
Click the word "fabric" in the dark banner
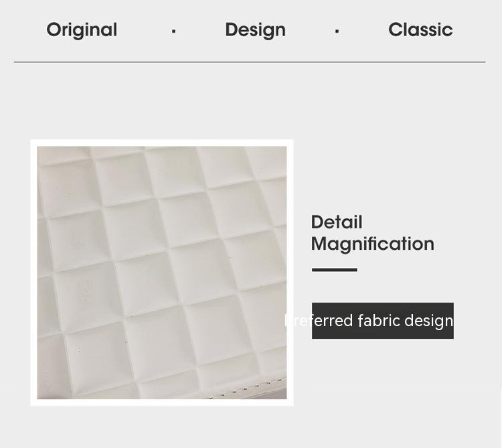point(379,320)
